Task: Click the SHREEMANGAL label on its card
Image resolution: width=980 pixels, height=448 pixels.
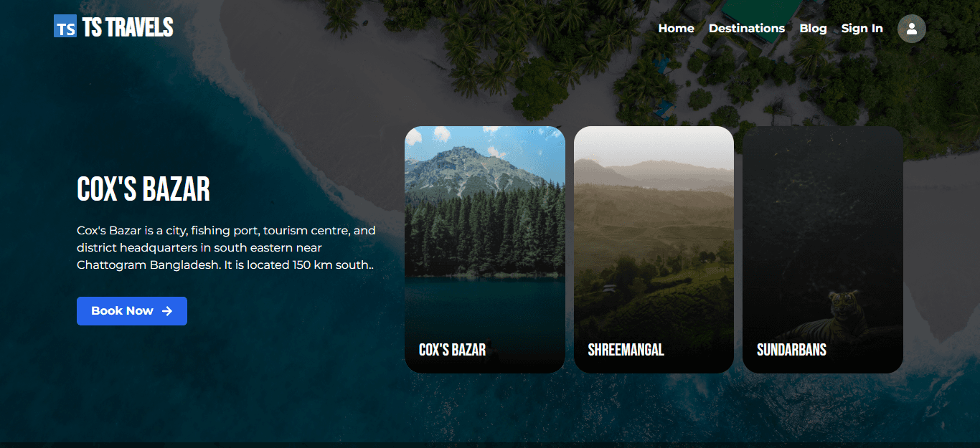Action: 626,350
